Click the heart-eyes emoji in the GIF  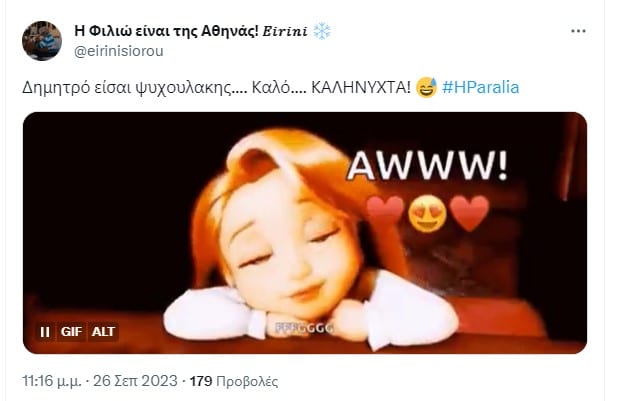coord(427,214)
